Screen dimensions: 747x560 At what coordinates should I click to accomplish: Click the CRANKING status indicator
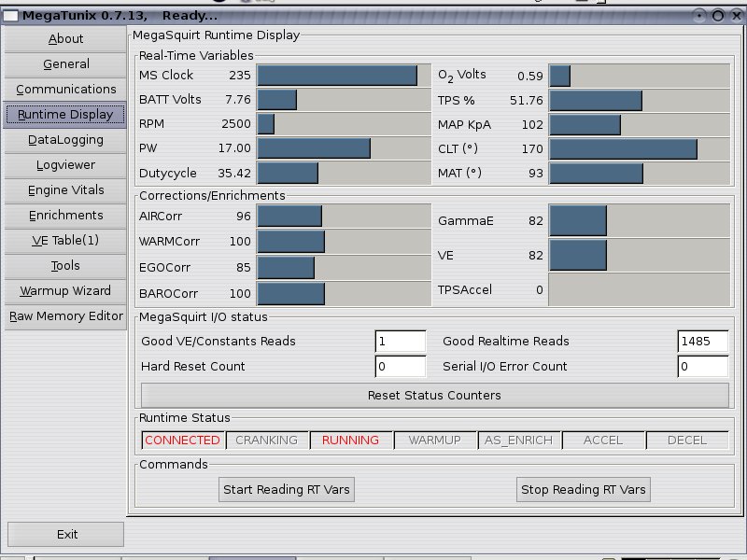point(267,441)
